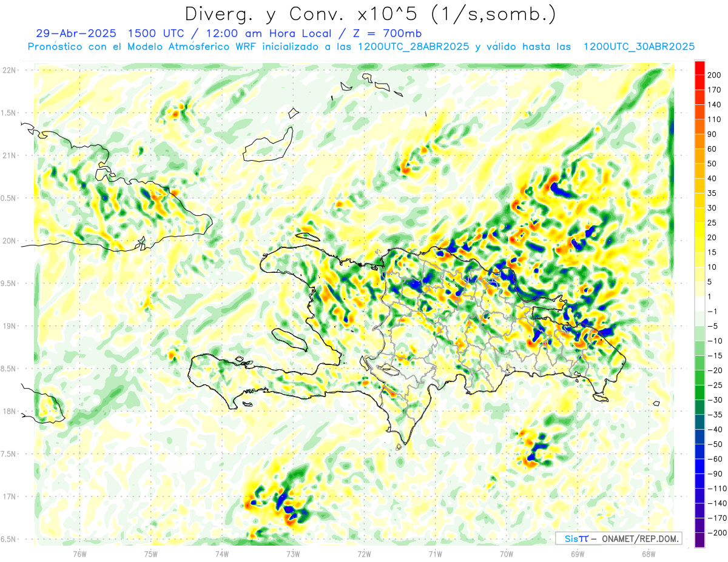Click the positive '90' color scale value
Viewport: 728px width, 562px height.
point(713,134)
